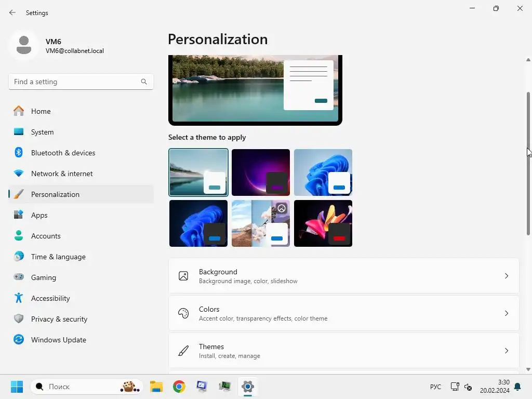Go to Privacy & security
Screen dimensions: 532x399
click(81, 319)
